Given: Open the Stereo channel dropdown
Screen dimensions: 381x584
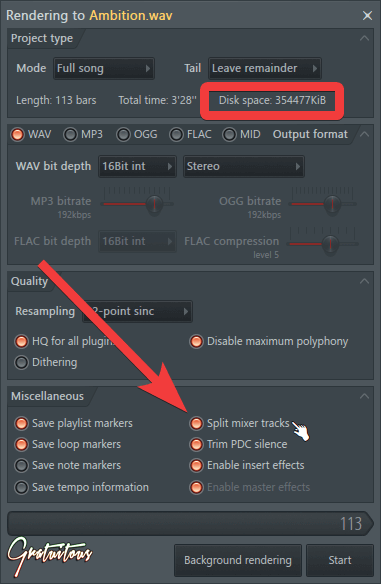Looking at the screenshot, I should click(x=244, y=166).
